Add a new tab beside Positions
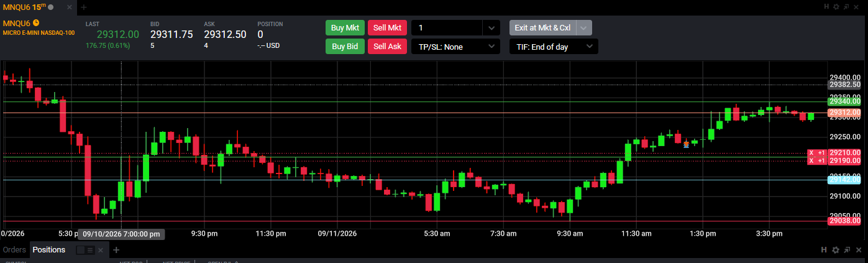The image size is (868, 263). [x=116, y=250]
